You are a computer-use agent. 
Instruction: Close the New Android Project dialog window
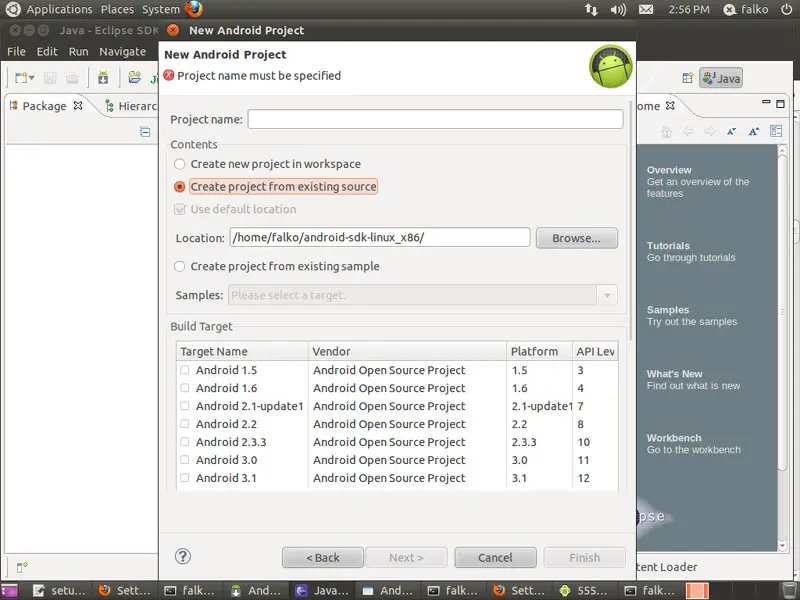173,30
